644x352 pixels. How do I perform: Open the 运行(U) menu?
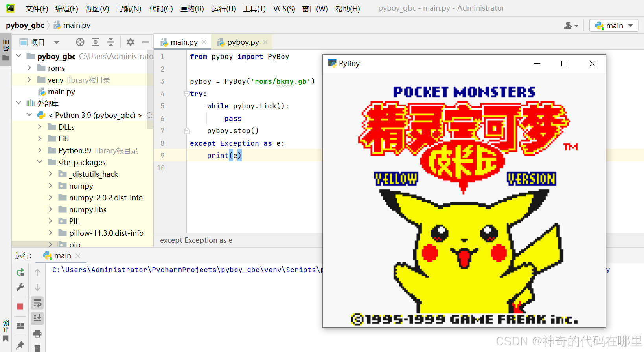223,9
